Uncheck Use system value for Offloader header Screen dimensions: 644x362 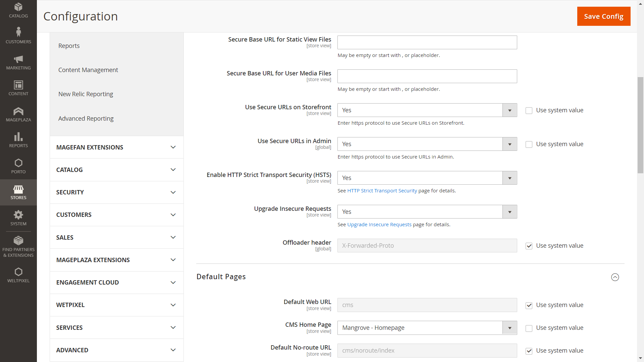529,246
